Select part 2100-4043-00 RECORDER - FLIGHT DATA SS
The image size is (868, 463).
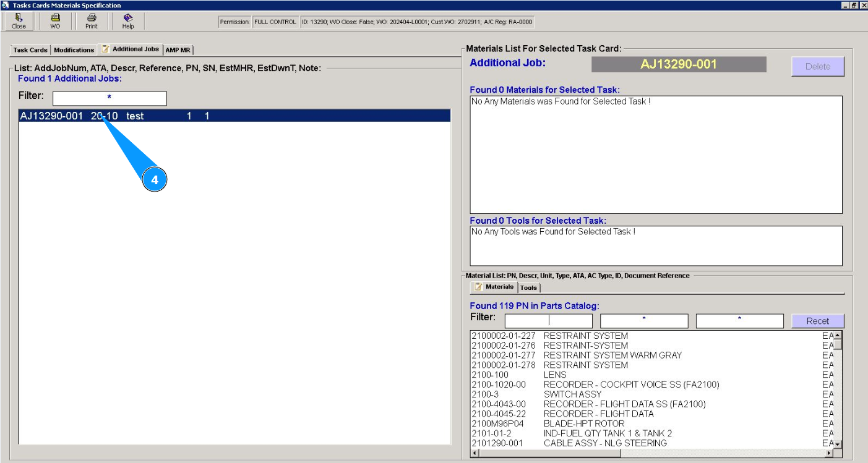(652, 404)
